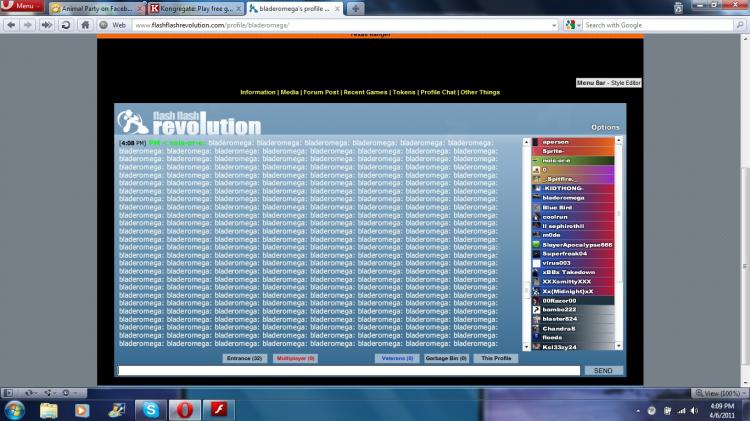The width and height of the screenshot is (750, 421).
Task: Click the flashflashrevolution.com address field
Action: [342, 25]
